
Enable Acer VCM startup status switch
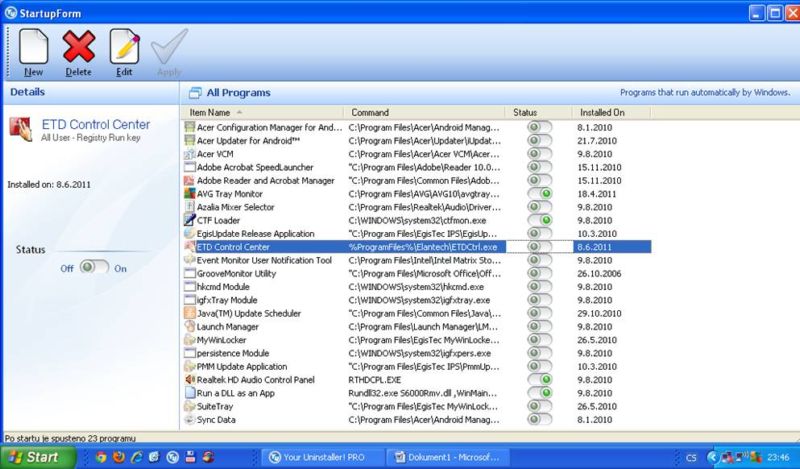click(540, 154)
